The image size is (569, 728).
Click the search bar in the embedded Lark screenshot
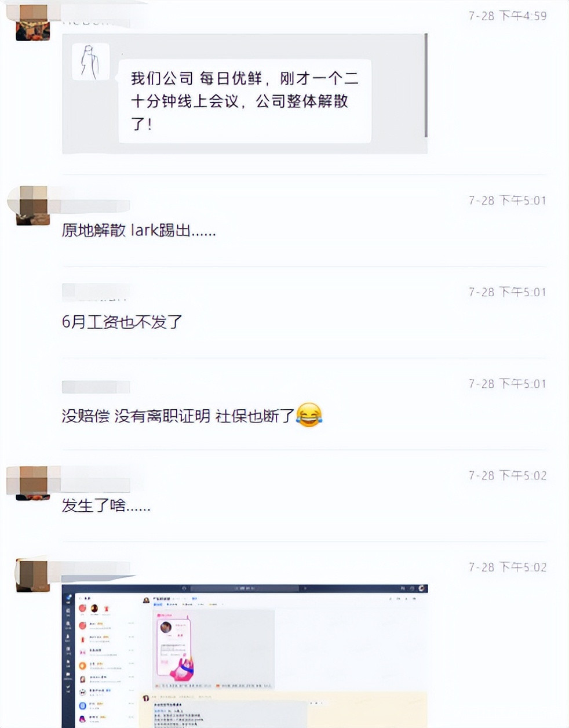pos(245,588)
